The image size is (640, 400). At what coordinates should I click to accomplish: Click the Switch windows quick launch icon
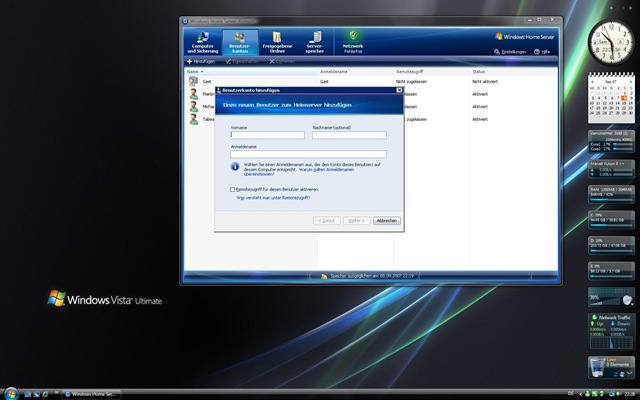coord(36,394)
